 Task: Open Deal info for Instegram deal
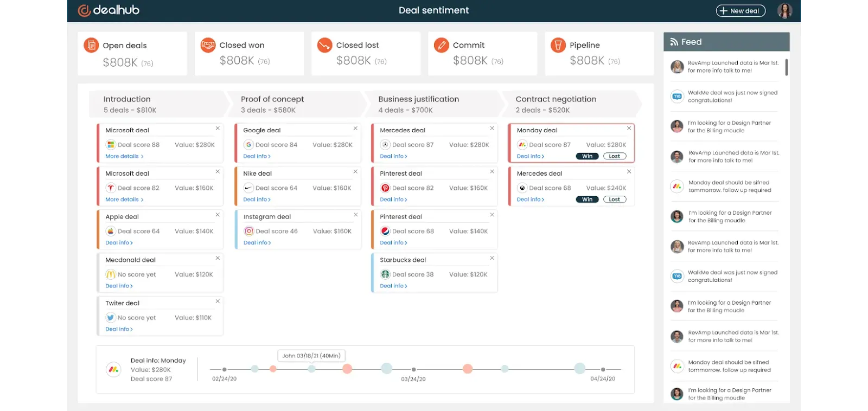pos(257,243)
